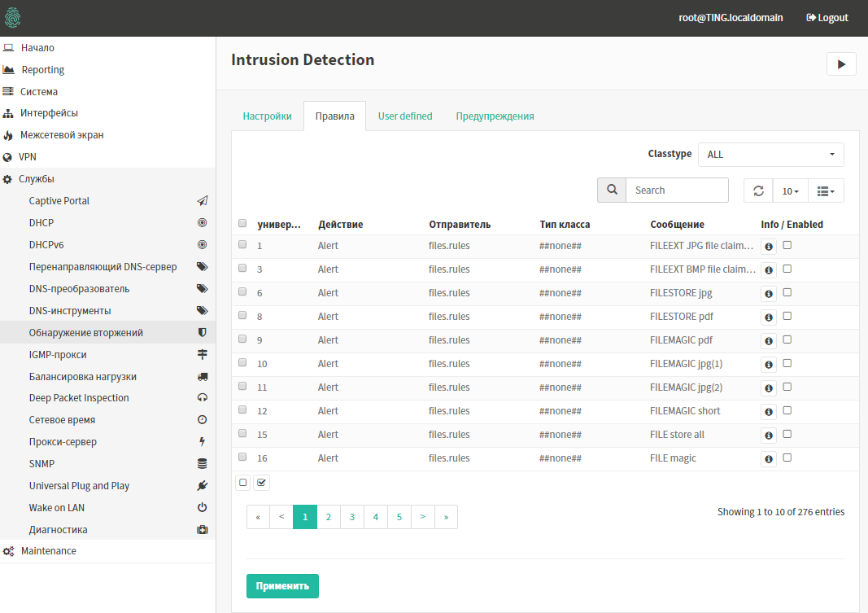Open info for FILESTORE pdf rule
This screenshot has height=613, width=868.
tap(768, 317)
